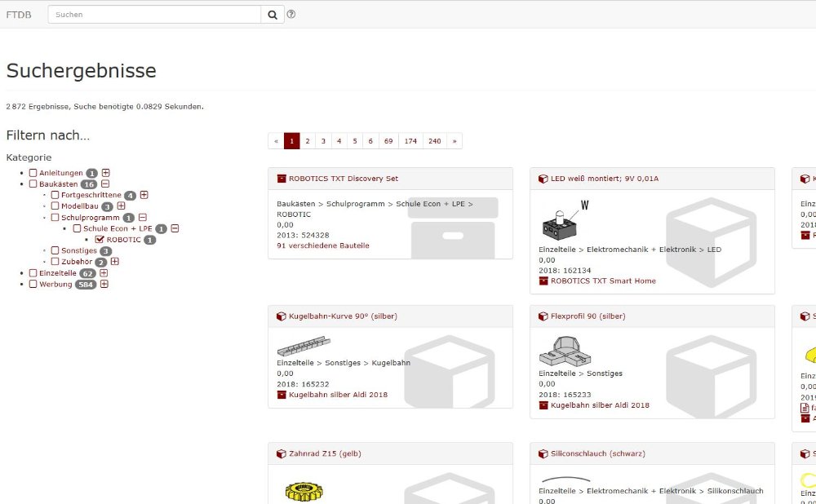Click the Kugelbahn-Kurve rail thumbnail image
The image size is (816, 504).
(x=304, y=347)
